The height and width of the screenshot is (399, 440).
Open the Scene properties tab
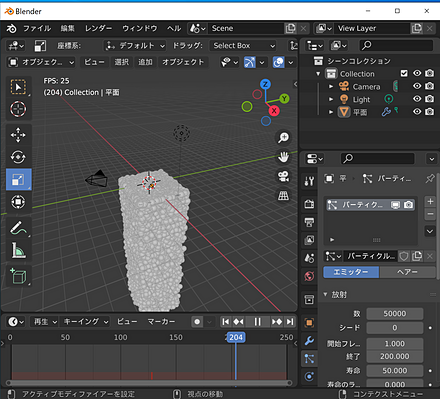pyautogui.click(x=309, y=258)
